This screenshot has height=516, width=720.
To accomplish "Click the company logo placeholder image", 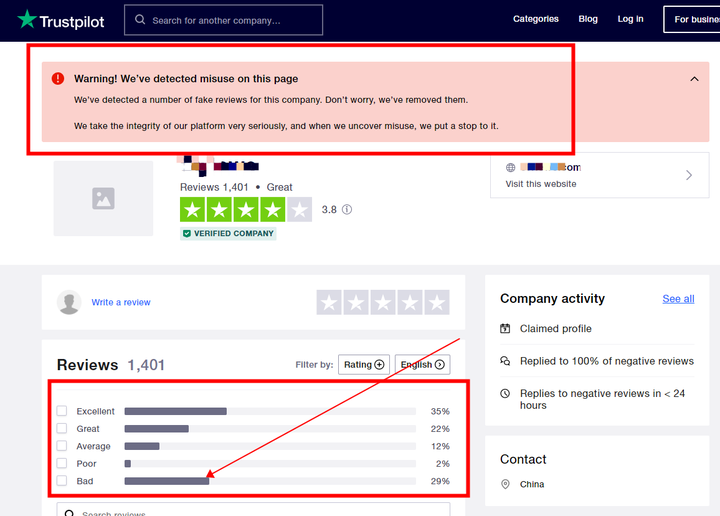I will click(x=103, y=198).
